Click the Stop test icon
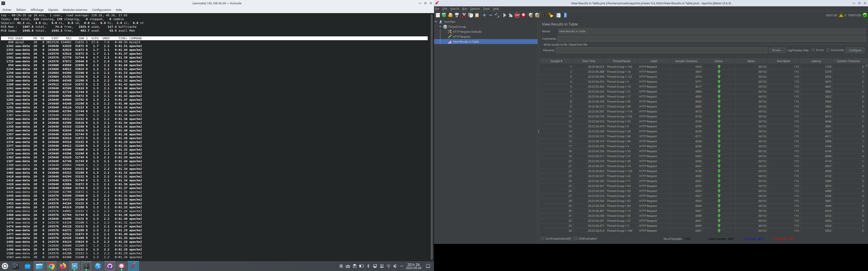This screenshot has width=868, height=271. [x=517, y=15]
